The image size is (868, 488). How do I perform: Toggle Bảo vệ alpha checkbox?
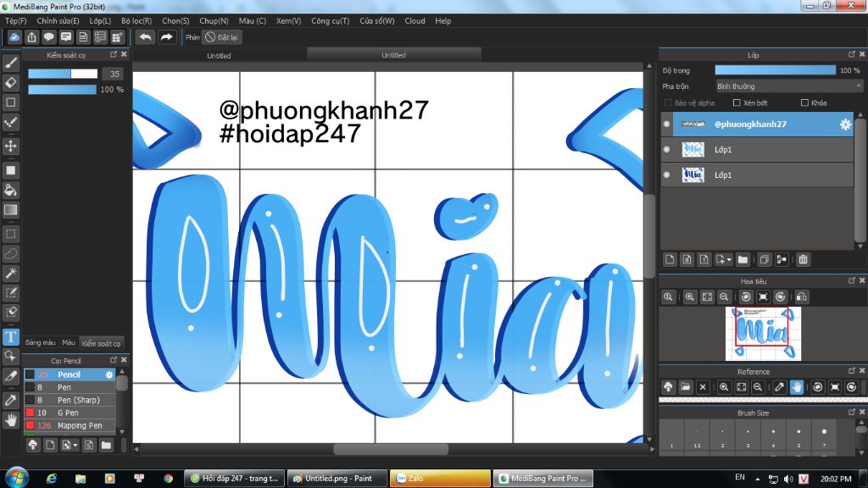pyautogui.click(x=668, y=103)
